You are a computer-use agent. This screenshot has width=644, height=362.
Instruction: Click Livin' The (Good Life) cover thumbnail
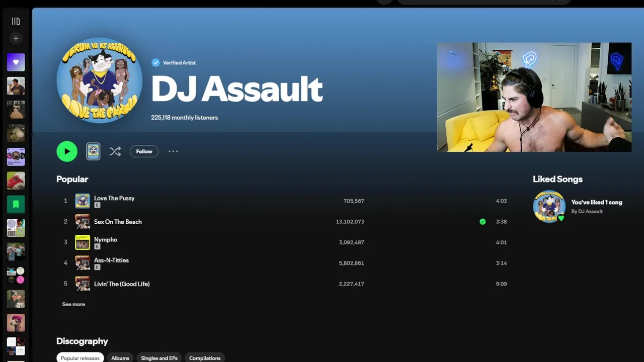pyautogui.click(x=83, y=284)
